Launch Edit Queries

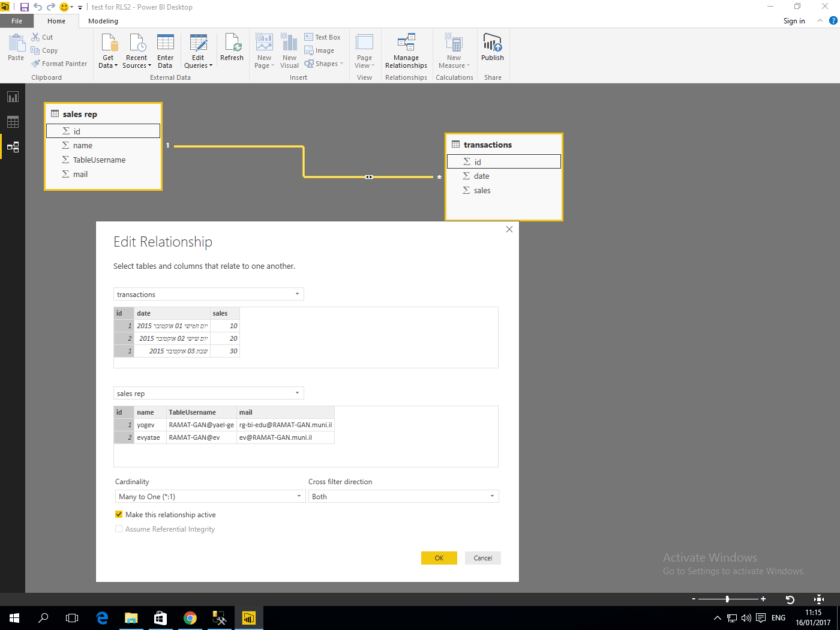coord(197,51)
